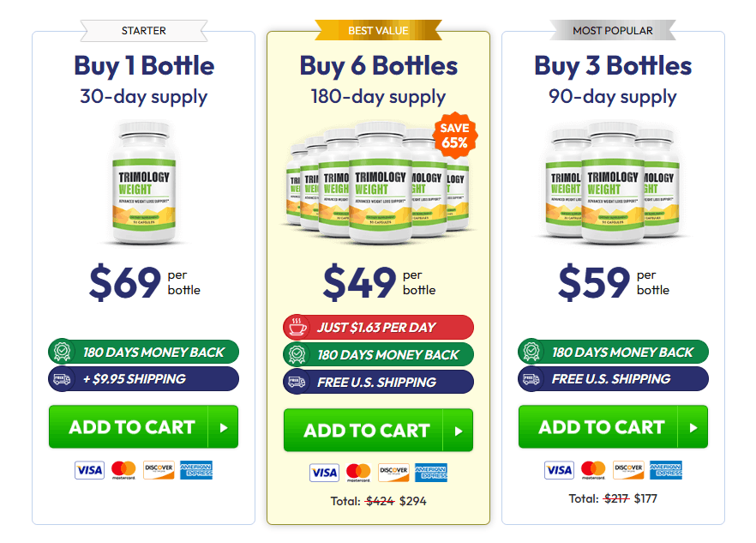The image size is (756, 543).
Task: Click the JUST $1.63 PER DAY badge
Action: tap(378, 327)
